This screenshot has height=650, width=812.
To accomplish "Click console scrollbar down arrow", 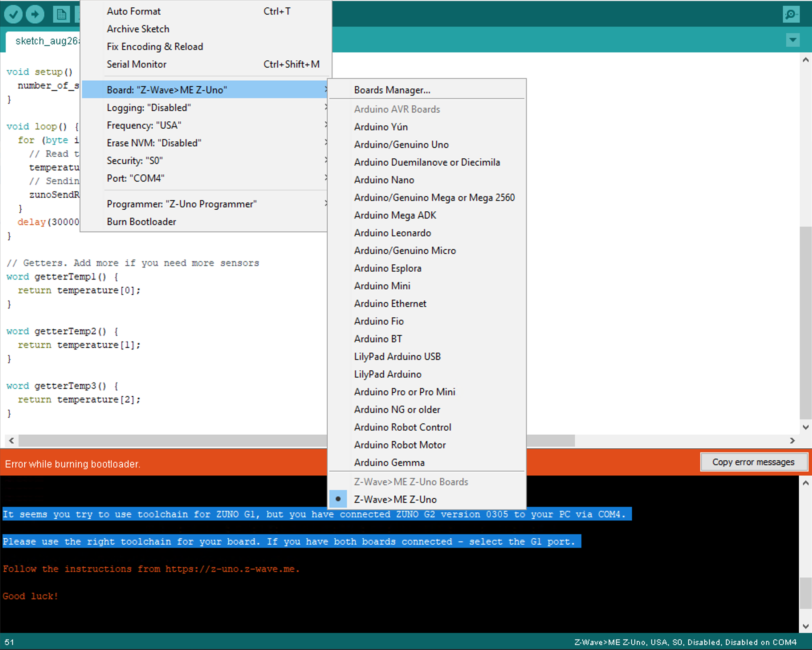I will 805,626.
